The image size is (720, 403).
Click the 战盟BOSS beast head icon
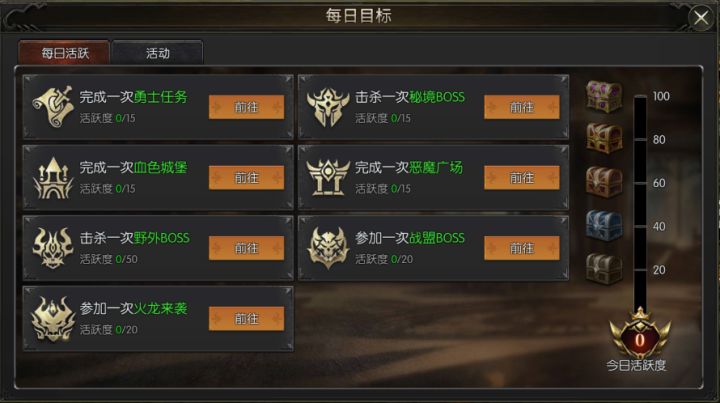click(328, 248)
